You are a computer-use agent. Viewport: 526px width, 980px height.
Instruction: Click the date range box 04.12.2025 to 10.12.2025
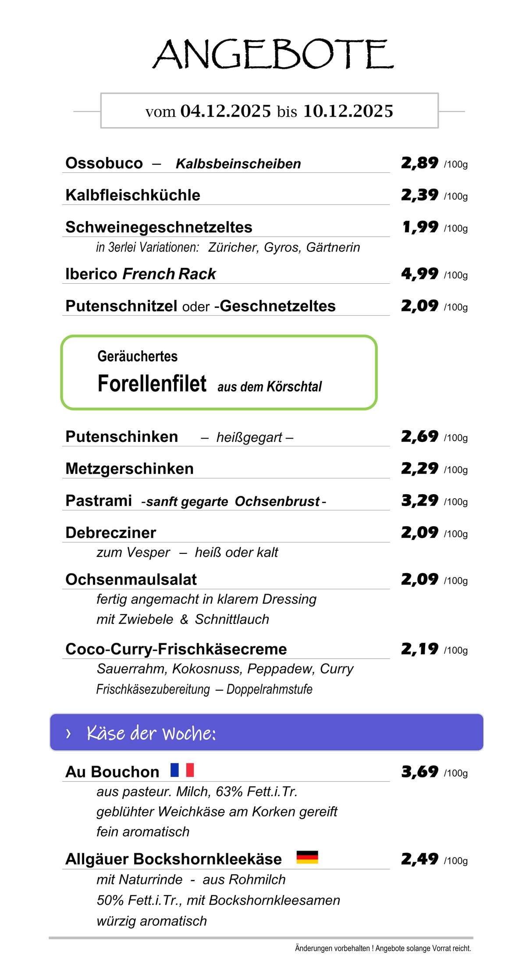tap(269, 111)
